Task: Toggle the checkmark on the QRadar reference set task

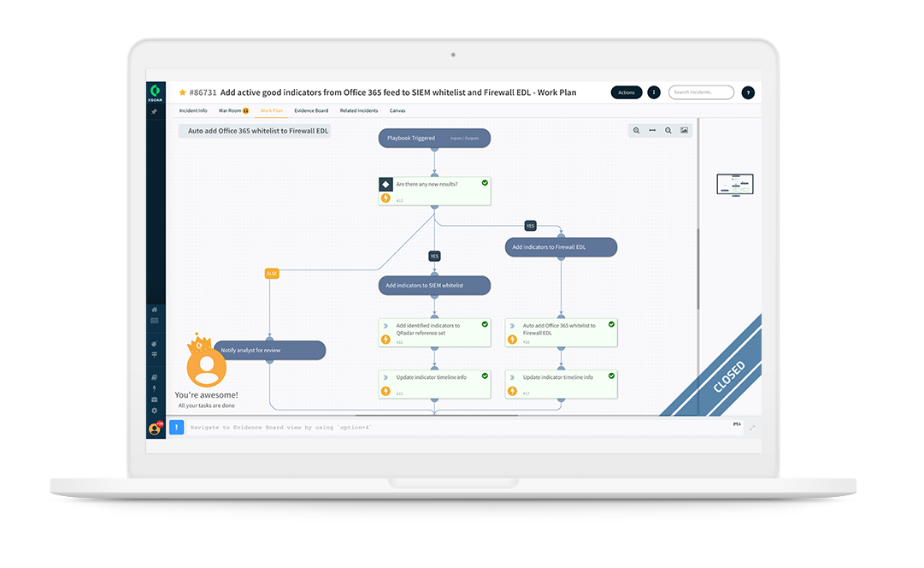Action: tap(485, 324)
